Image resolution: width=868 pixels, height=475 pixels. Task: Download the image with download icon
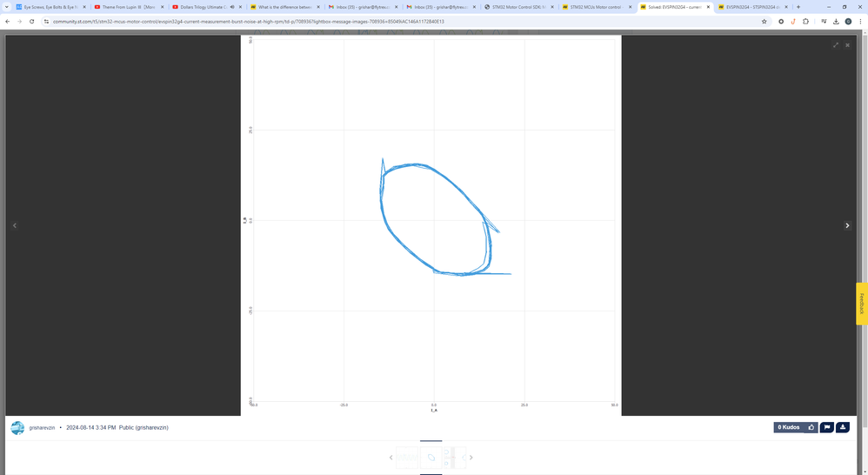pos(843,427)
